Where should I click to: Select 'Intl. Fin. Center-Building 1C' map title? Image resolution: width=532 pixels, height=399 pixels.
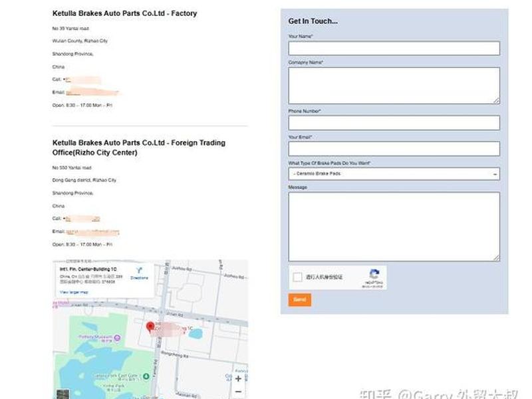coord(88,269)
